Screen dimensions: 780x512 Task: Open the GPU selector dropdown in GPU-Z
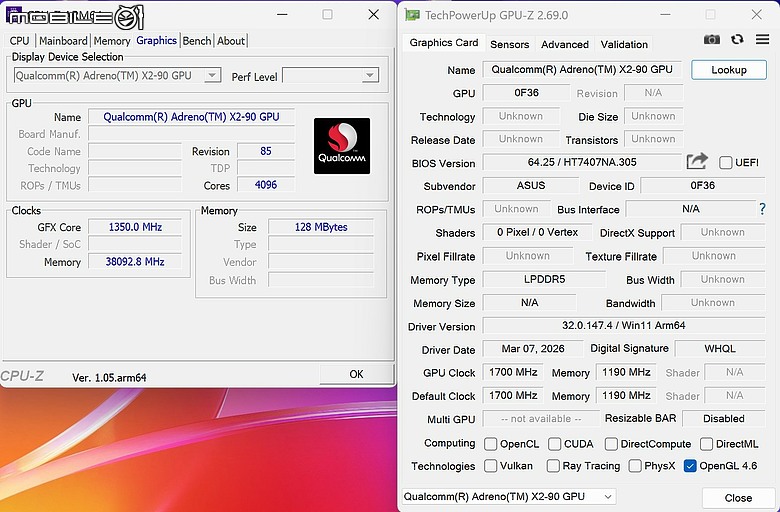[509, 496]
